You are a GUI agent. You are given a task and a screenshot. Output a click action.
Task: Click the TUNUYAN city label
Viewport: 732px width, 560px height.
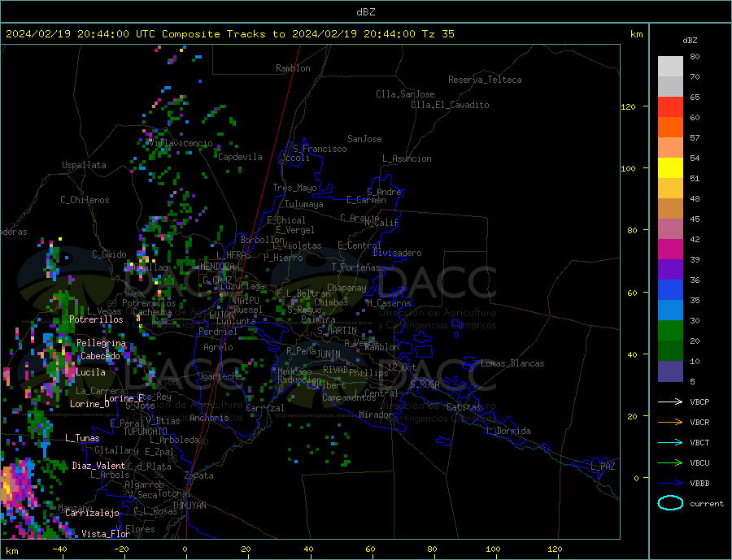pyautogui.click(x=189, y=506)
